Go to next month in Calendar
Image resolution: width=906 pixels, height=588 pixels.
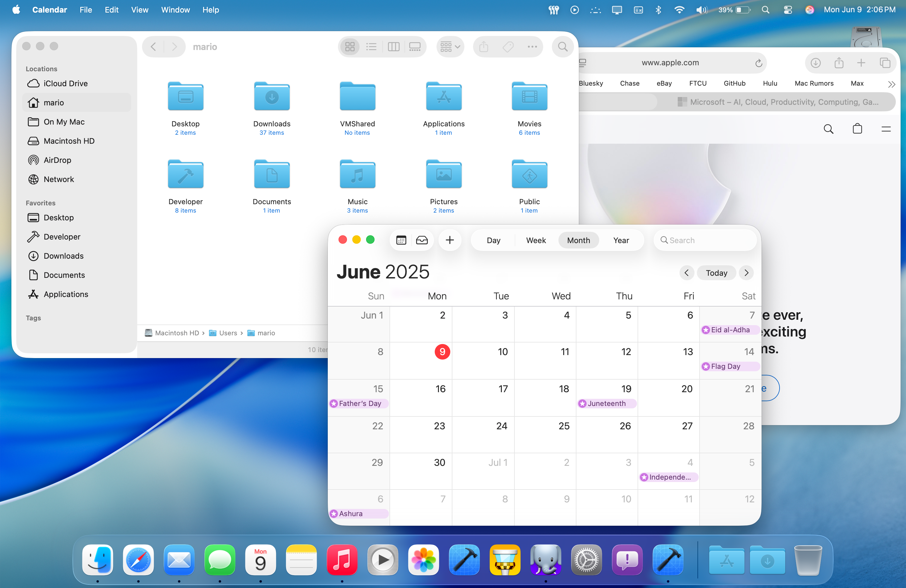[746, 273]
